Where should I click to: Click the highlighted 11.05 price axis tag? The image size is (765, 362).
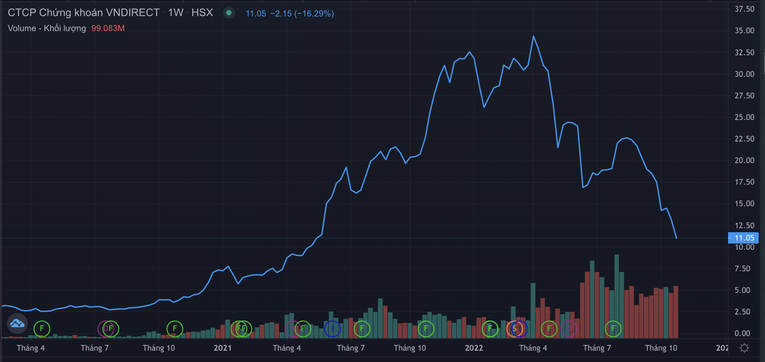[743, 238]
